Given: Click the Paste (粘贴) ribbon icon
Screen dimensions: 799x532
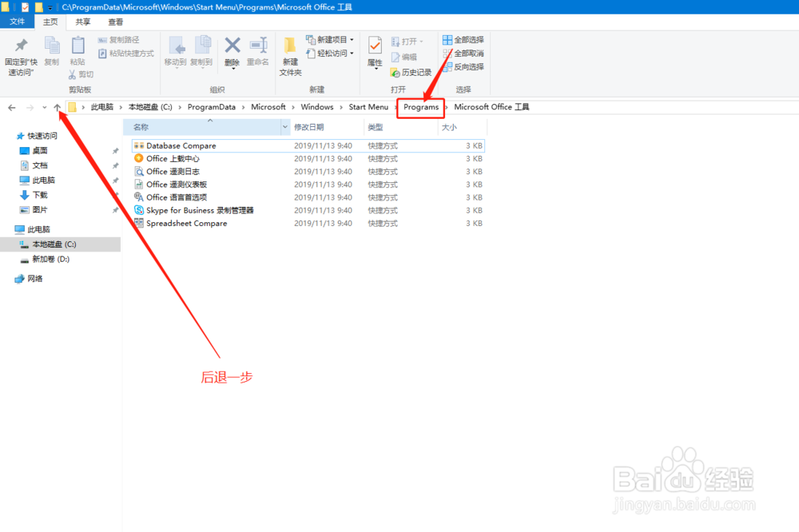Looking at the screenshot, I should coord(78,46).
